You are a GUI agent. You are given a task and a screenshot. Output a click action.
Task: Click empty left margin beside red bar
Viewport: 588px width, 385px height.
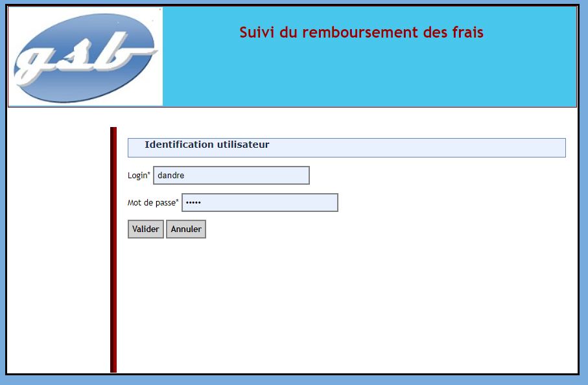(58, 246)
